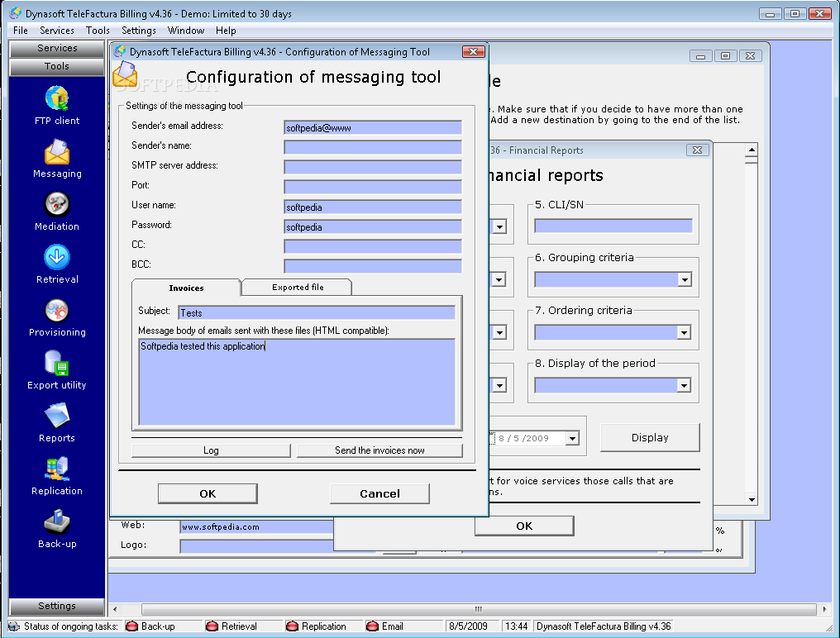
Task: Switch to the Exported file tab
Action: 298,287
